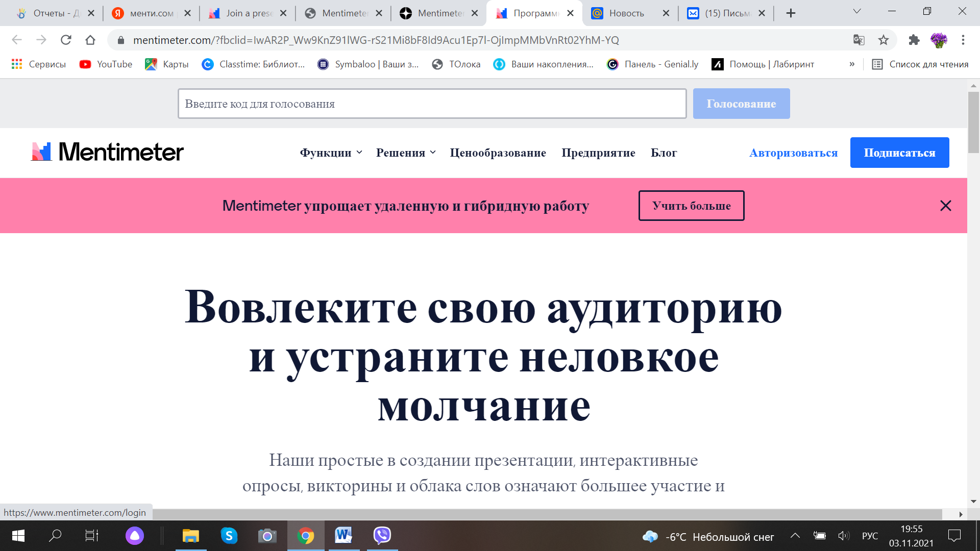This screenshot has height=551, width=980.
Task: Open the ТОлока bookmark
Action: [456, 64]
